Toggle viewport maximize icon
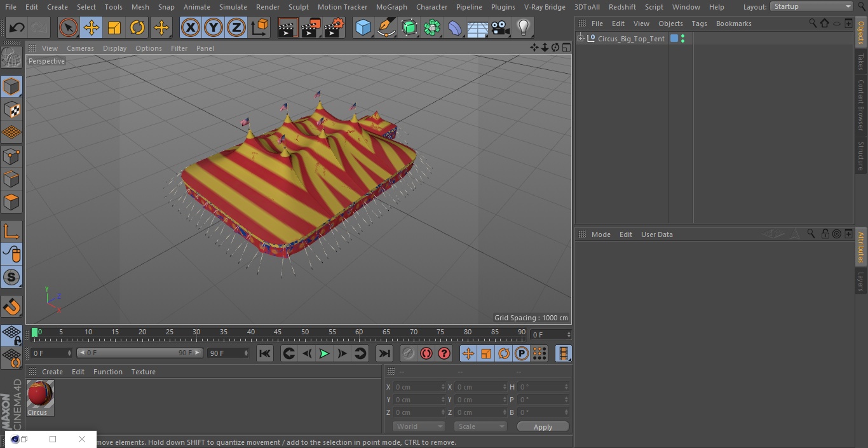Image resolution: width=868 pixels, height=448 pixels. [566, 48]
